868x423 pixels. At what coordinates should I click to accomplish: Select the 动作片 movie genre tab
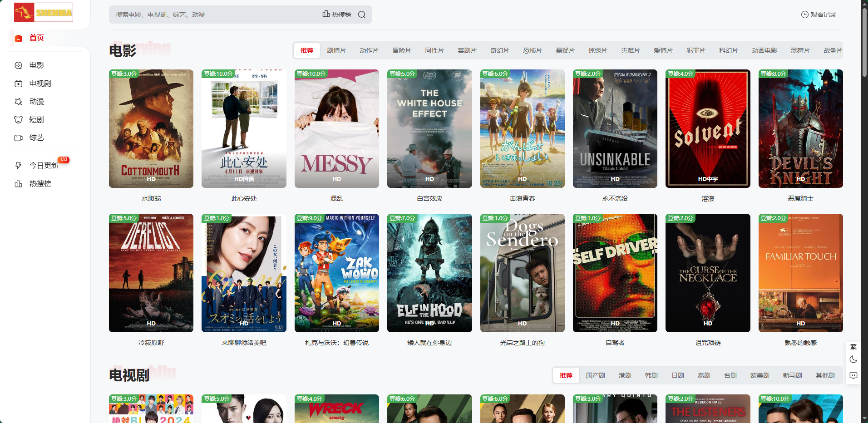pyautogui.click(x=369, y=50)
